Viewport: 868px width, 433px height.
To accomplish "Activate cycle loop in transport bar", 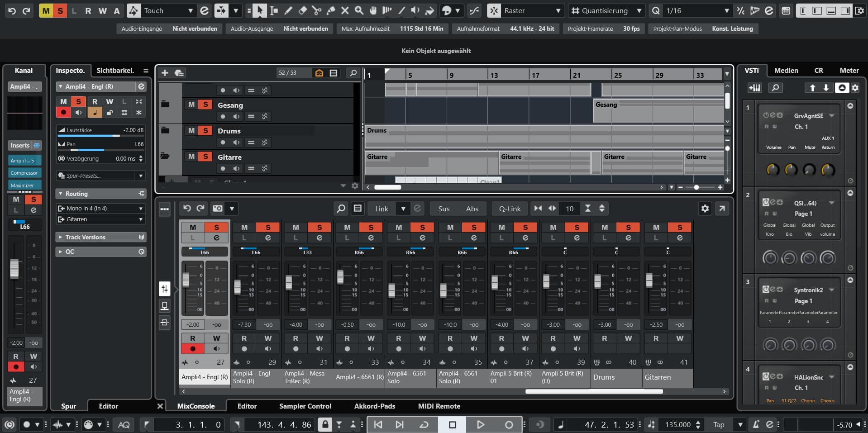I will pos(424,424).
